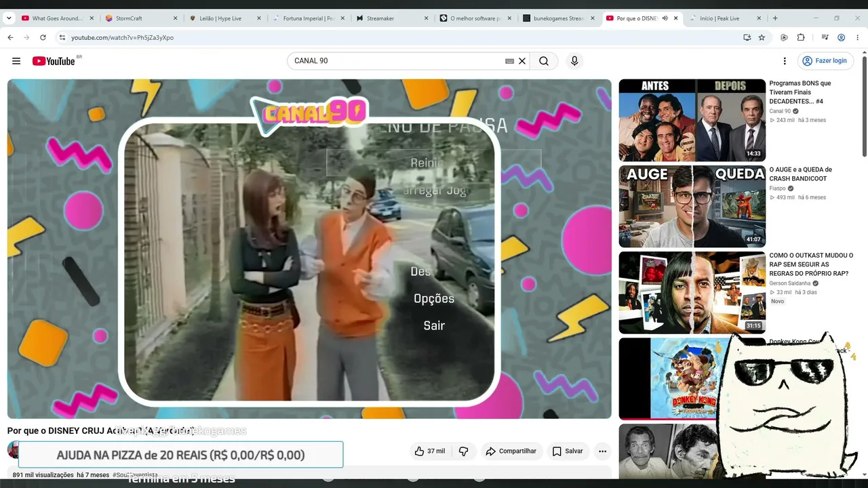Open the YouTube guide hamburger menu
The image size is (868, 488).
[16, 61]
